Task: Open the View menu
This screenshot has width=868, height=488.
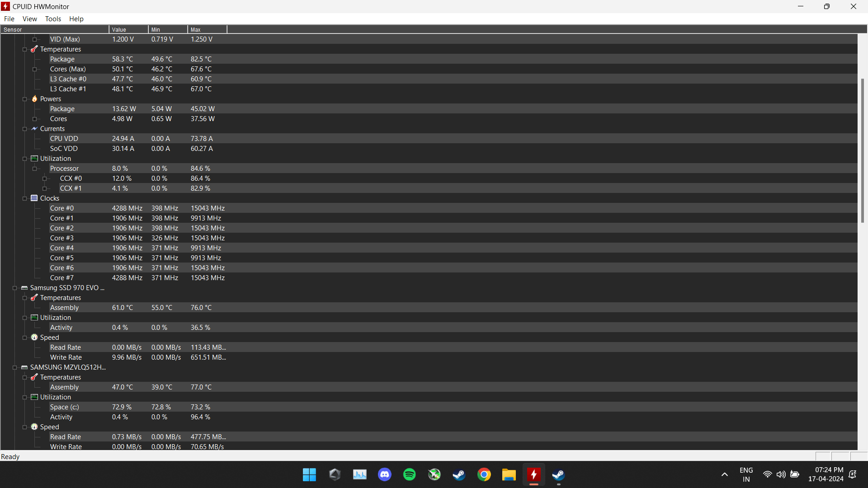Action: [30, 19]
